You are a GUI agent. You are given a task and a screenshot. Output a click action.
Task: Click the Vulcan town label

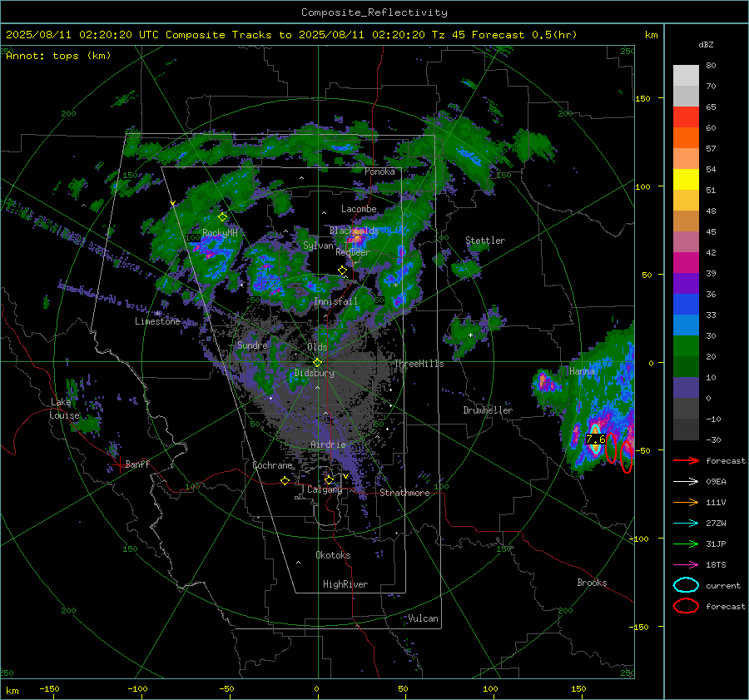(424, 618)
